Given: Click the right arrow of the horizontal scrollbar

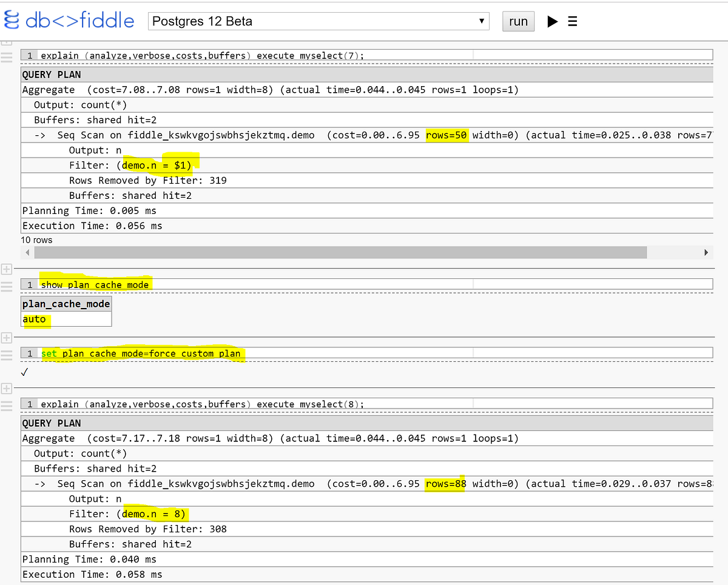Looking at the screenshot, I should pyautogui.click(x=706, y=252).
